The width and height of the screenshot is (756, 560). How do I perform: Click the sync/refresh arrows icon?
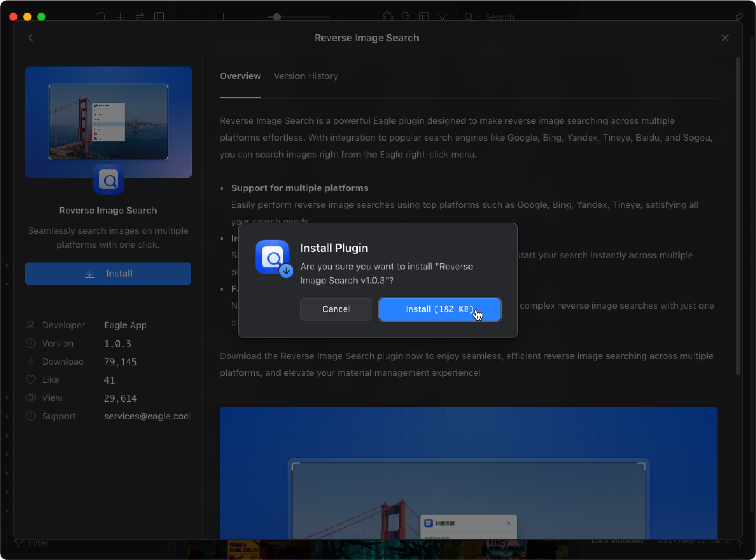pyautogui.click(x=139, y=16)
